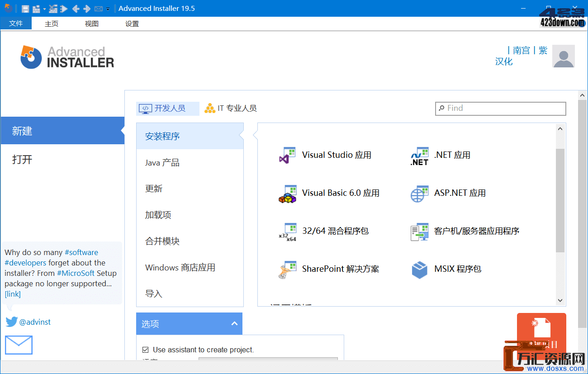Image resolution: width=588 pixels, height=374 pixels.
Task: Click the 32/64 混合程序包 template icon
Action: click(287, 232)
